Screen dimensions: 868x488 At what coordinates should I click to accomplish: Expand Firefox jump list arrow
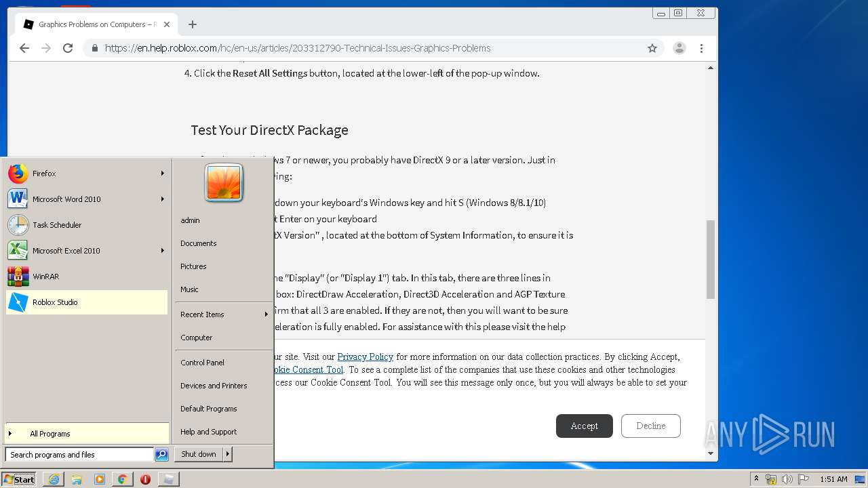[162, 174]
